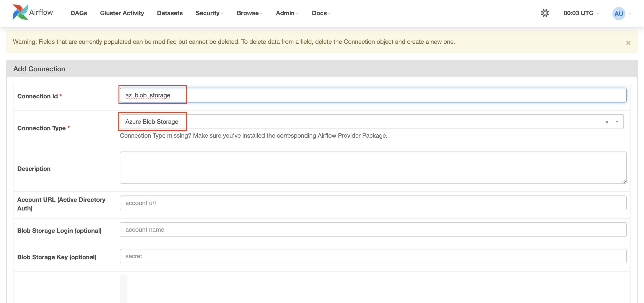Viewport: 644px width, 303px height.
Task: Click into the Description text area
Action: pos(373,168)
